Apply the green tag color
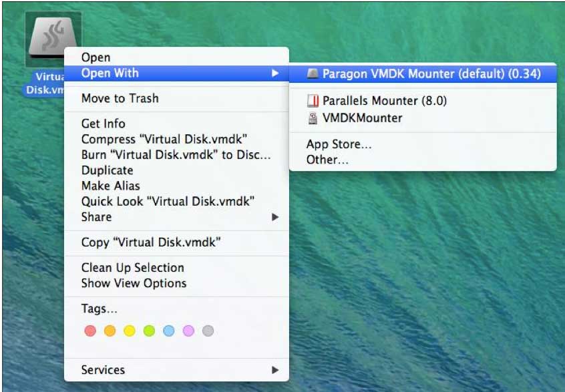The height and width of the screenshot is (392, 565). tap(149, 331)
